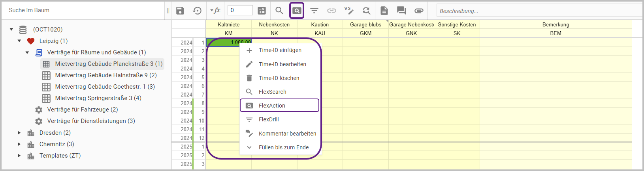Collapse the Leipzig (1) tree node

(x=19, y=41)
